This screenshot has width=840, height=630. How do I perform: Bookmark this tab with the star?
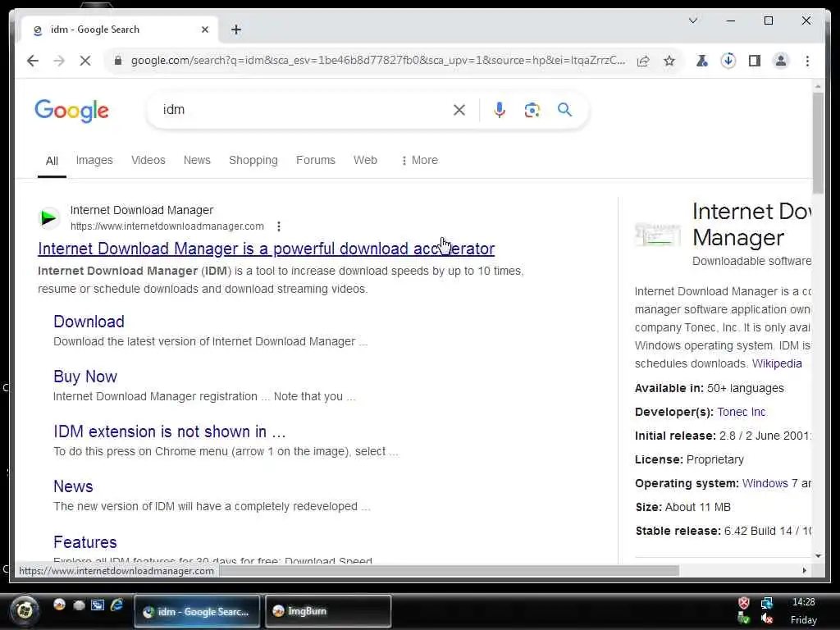669,61
